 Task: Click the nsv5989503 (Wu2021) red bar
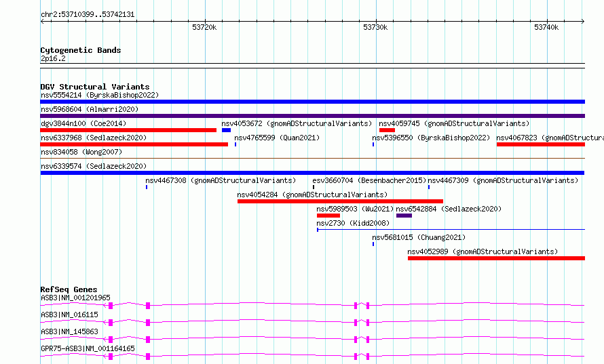[328, 216]
